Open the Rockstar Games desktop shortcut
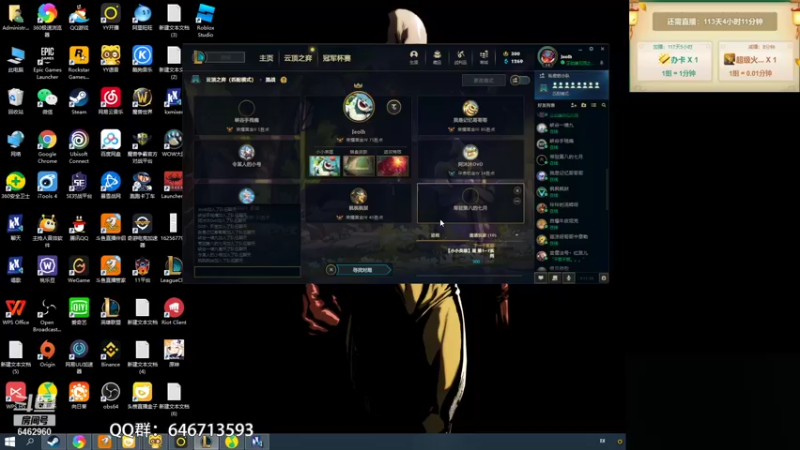 [79, 62]
